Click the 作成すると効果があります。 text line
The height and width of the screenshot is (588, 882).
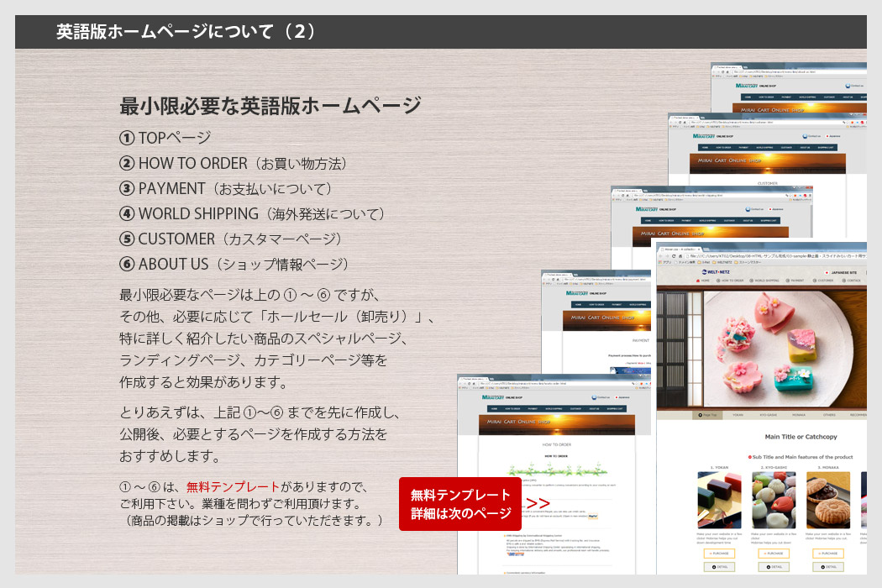(x=203, y=382)
